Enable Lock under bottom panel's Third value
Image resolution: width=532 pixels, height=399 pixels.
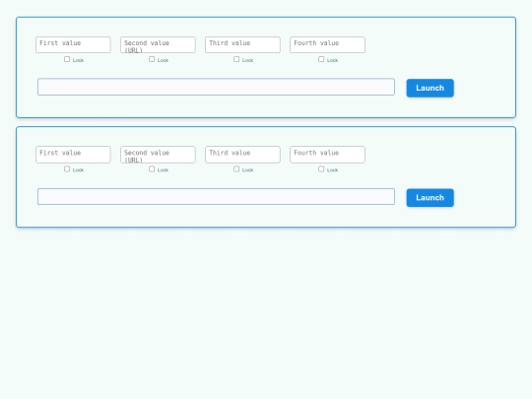[236, 169]
